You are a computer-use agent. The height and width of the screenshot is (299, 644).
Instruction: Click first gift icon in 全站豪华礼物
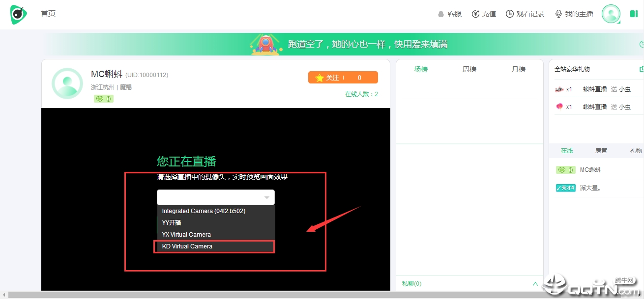point(559,89)
